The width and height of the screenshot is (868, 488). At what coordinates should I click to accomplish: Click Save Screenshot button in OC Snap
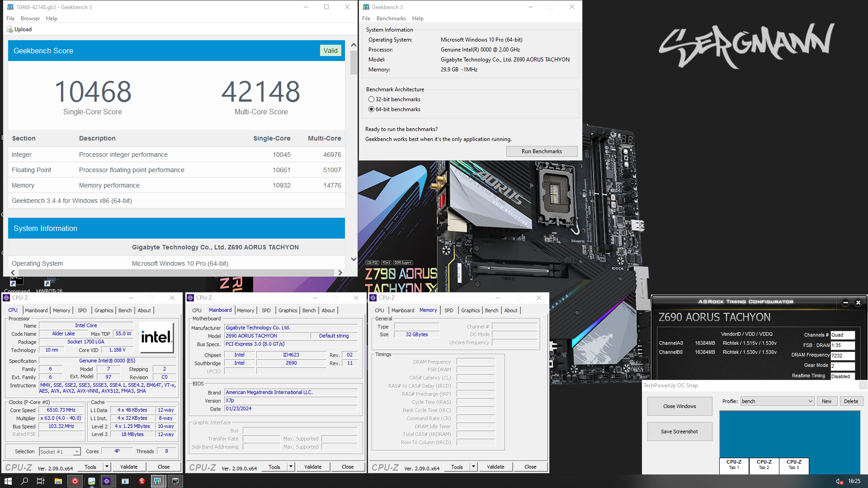pyautogui.click(x=679, y=432)
